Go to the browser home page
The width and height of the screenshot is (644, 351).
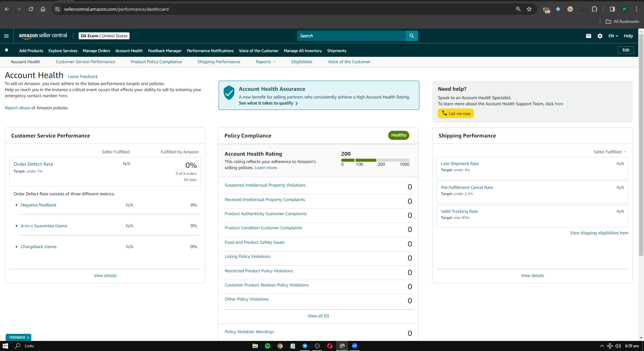(x=43, y=9)
